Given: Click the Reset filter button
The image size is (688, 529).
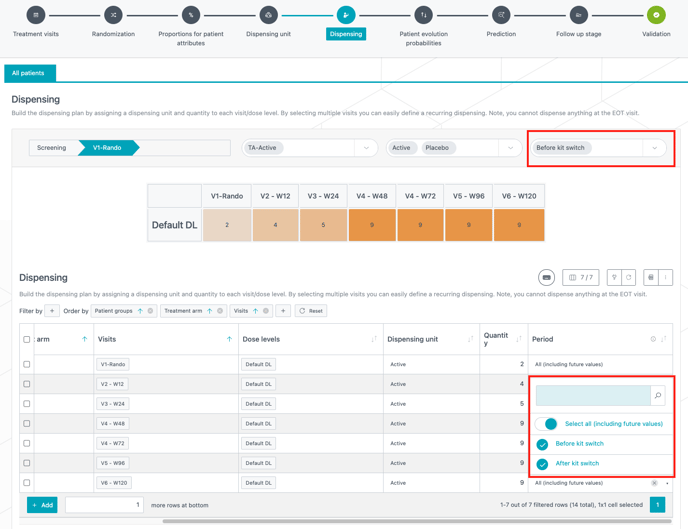Looking at the screenshot, I should point(311,311).
